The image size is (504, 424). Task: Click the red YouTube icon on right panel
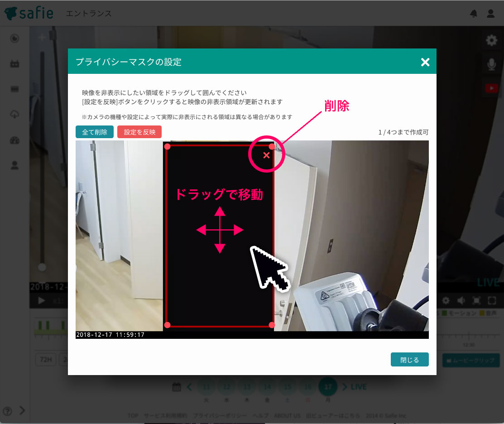(x=491, y=88)
